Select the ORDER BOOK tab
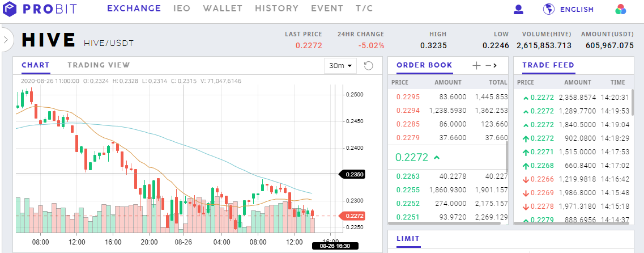Viewport: 644px width, 253px height. [x=424, y=65]
